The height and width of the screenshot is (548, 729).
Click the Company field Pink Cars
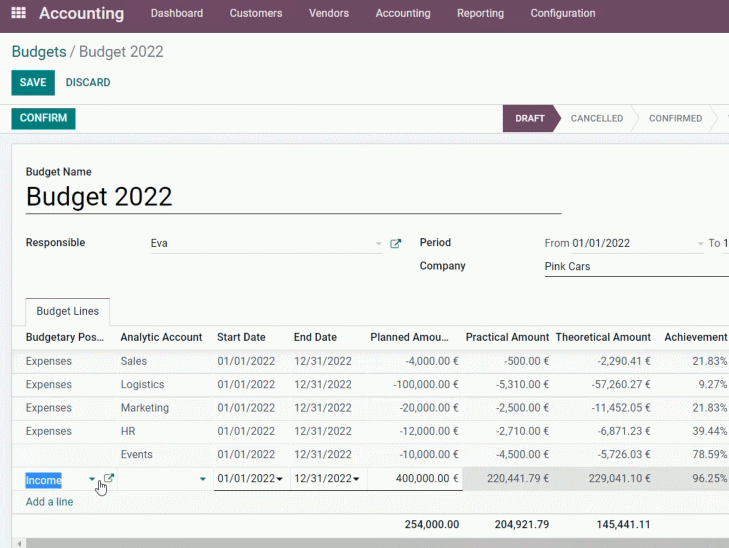click(x=636, y=266)
